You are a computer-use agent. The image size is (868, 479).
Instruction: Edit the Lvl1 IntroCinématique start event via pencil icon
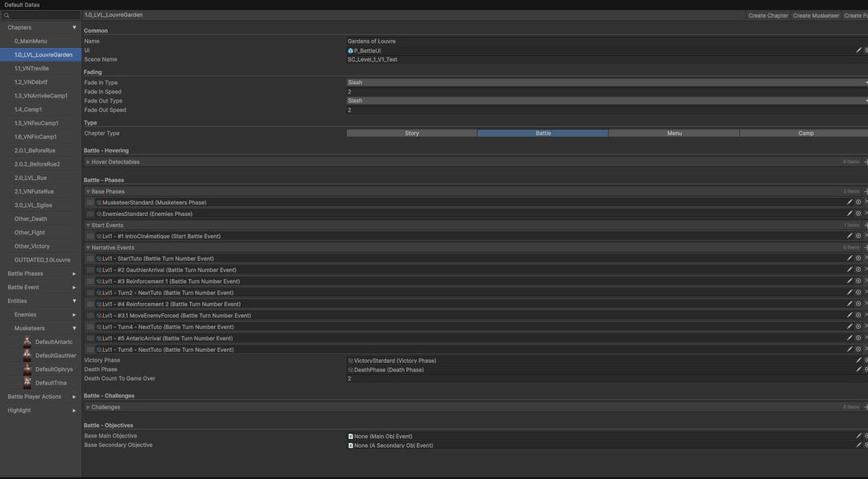click(850, 236)
